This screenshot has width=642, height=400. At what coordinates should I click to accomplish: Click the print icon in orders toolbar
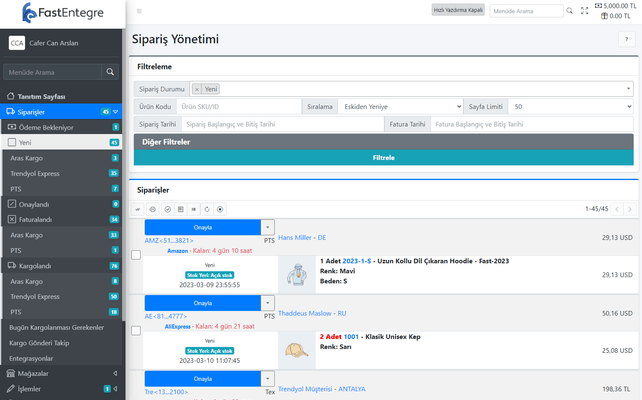(x=152, y=209)
